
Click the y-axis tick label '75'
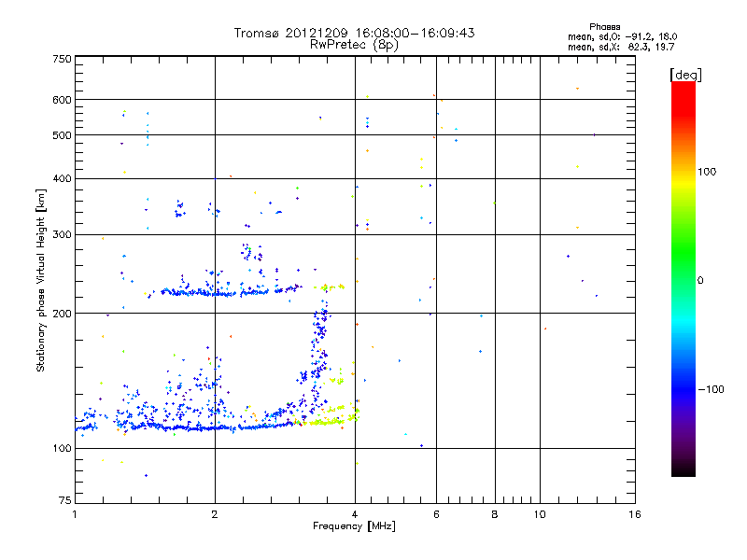65,500
